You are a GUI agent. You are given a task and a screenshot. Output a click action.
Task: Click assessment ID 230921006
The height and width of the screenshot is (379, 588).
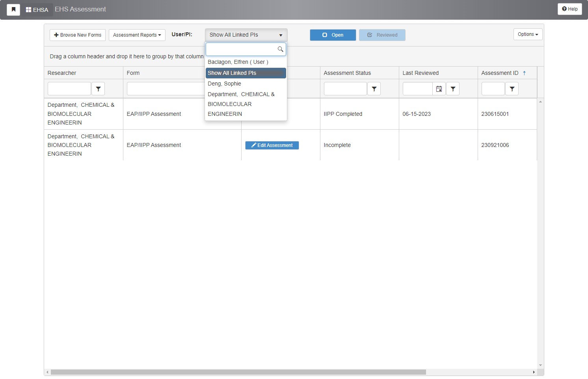(x=495, y=145)
